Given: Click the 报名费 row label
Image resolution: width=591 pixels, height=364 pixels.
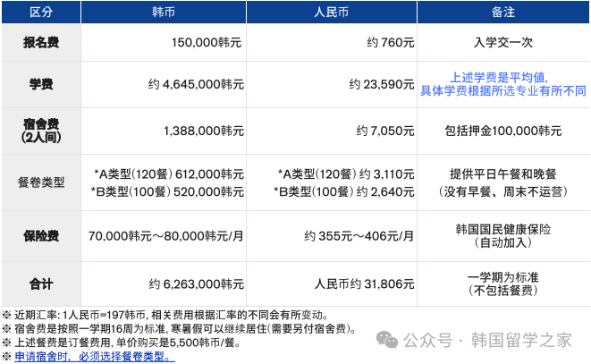Looking at the screenshot, I should pos(41,42).
